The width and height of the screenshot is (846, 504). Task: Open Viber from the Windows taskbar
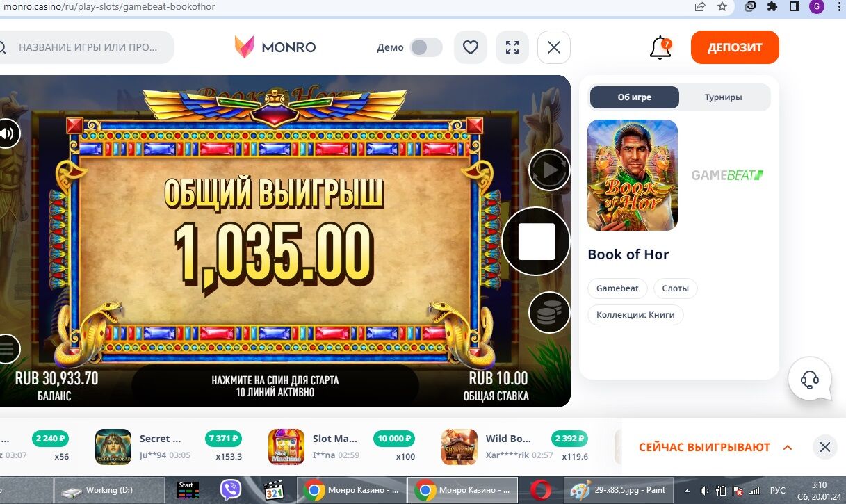tap(231, 490)
